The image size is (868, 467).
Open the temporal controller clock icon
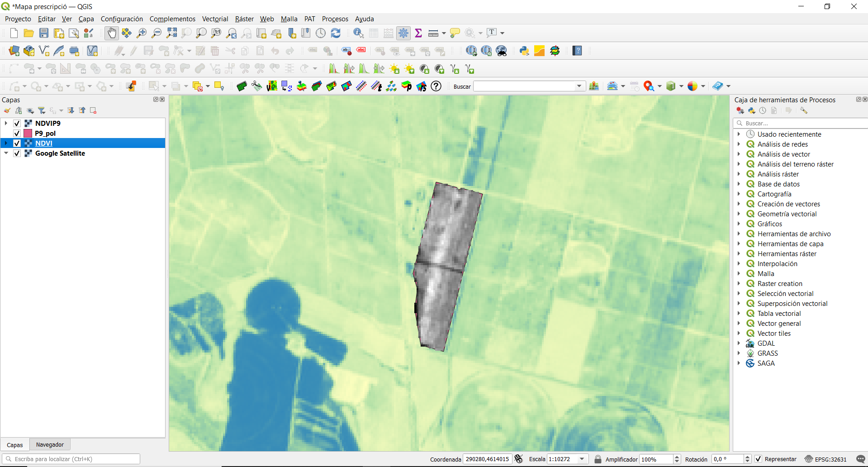tap(321, 33)
